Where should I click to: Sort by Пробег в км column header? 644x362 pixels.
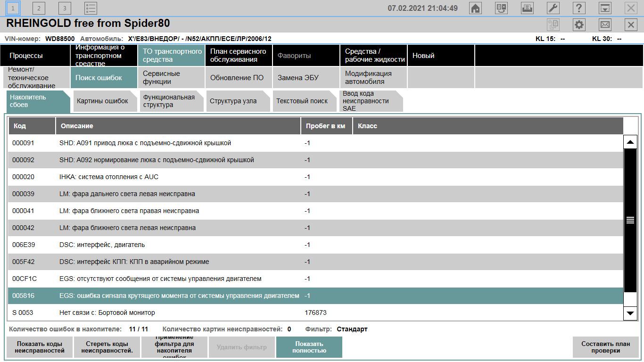(x=327, y=126)
